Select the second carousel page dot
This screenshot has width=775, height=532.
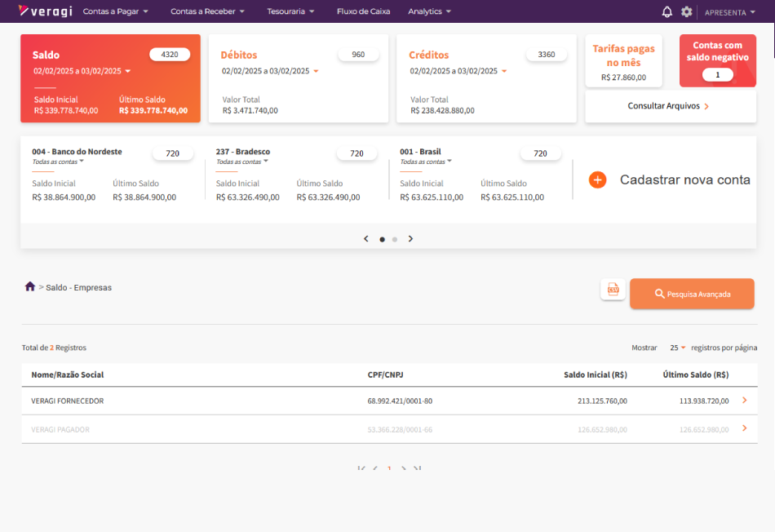click(x=395, y=239)
